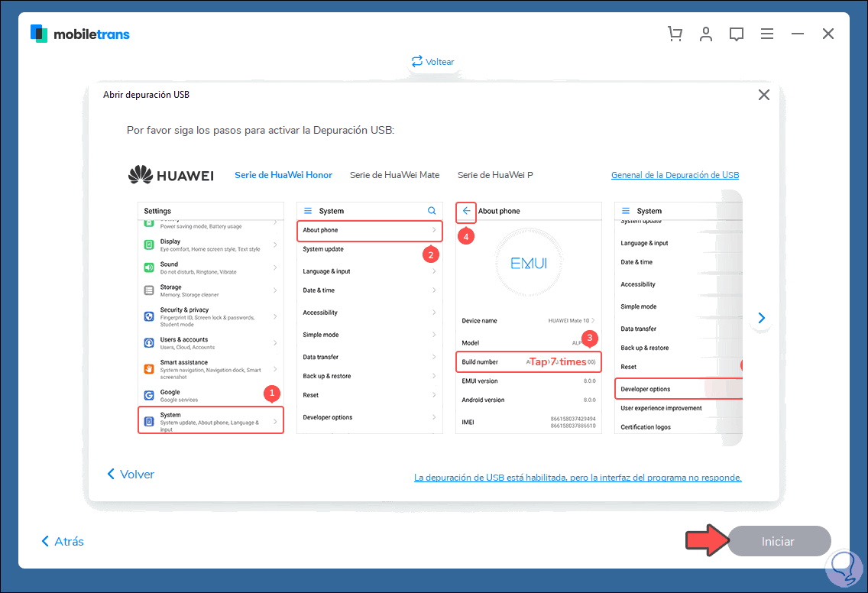Open link about program interface not responding
868x593 pixels.
click(578, 478)
